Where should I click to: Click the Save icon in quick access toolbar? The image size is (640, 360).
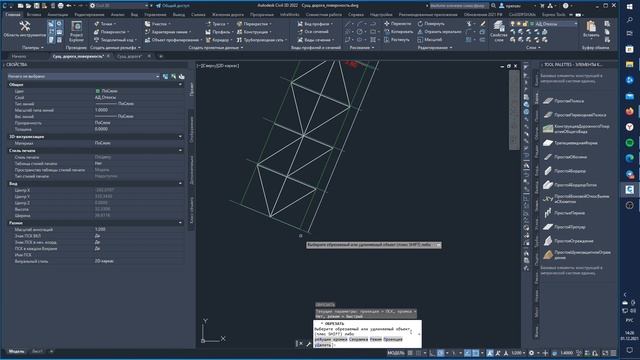click(36, 6)
